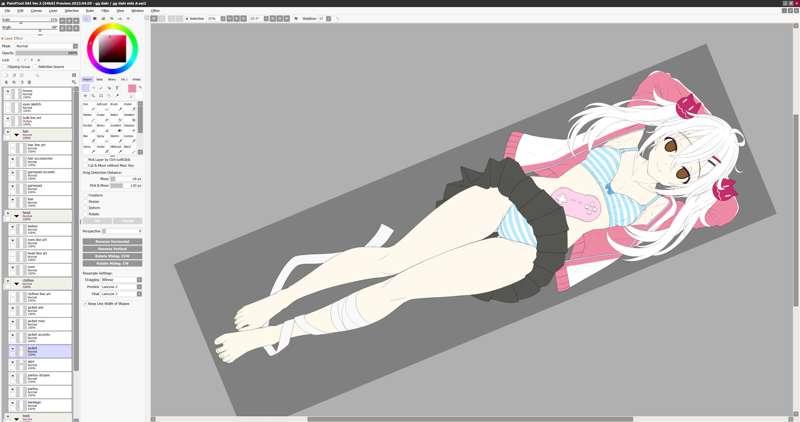Select the Zoom tool

(93, 95)
